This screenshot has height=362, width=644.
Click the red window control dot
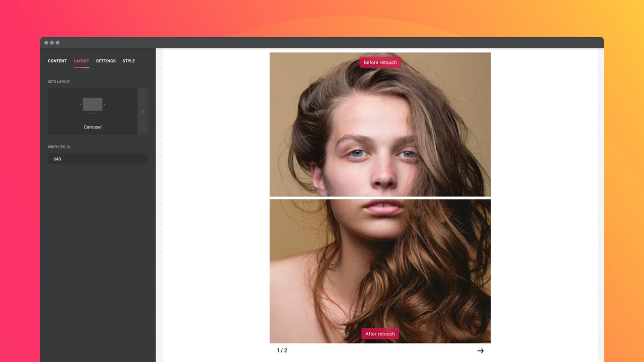point(46,43)
